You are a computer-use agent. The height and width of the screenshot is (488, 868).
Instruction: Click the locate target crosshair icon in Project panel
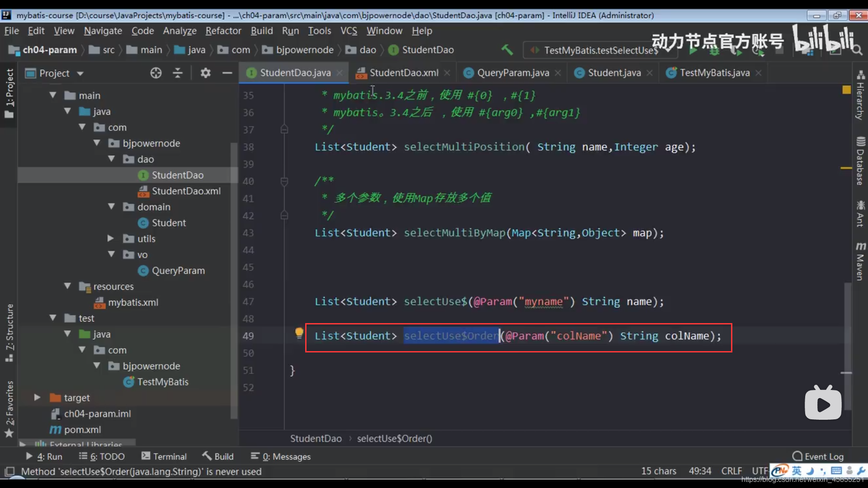click(156, 73)
